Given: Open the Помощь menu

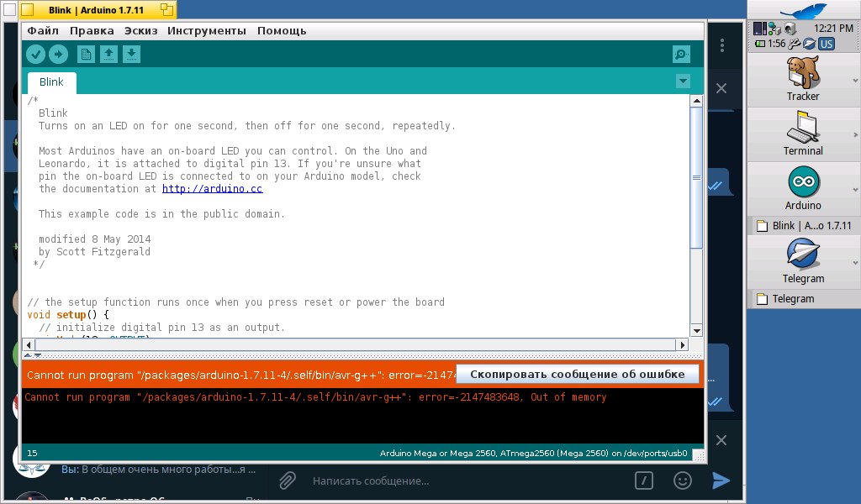Looking at the screenshot, I should pyautogui.click(x=282, y=31).
